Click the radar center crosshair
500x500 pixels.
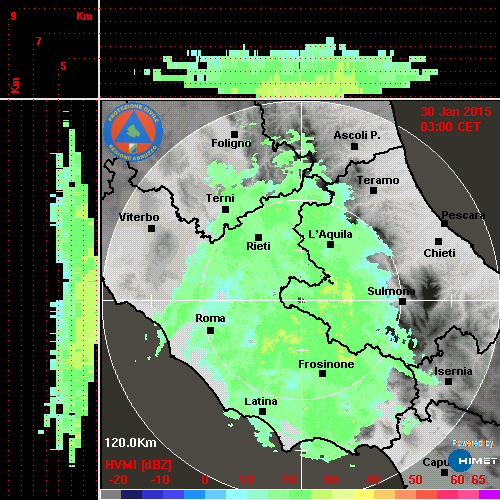tap(301, 300)
